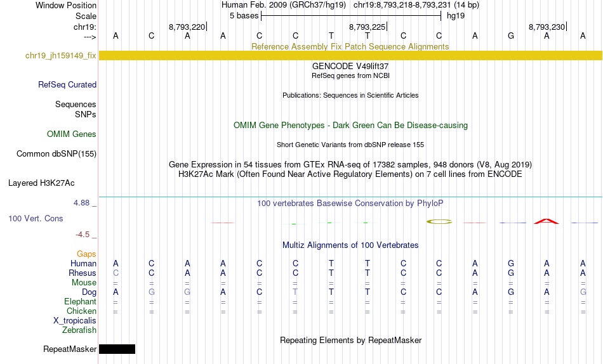Screen dimensions: 603x364
Task: Click the chr19_jh159149_fix track label
Action: pyautogui.click(x=60, y=56)
